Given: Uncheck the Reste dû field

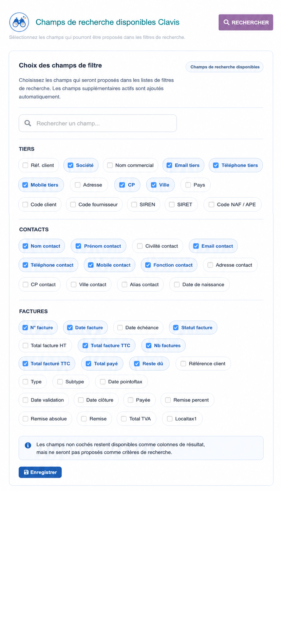Looking at the screenshot, I should click(x=137, y=364).
